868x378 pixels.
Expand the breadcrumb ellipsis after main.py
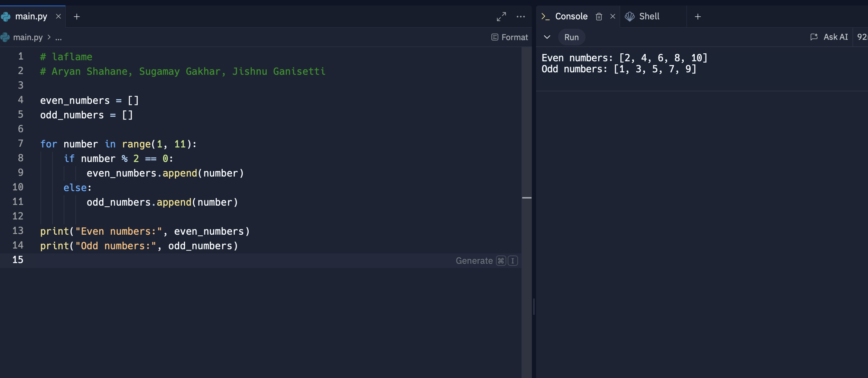click(58, 37)
